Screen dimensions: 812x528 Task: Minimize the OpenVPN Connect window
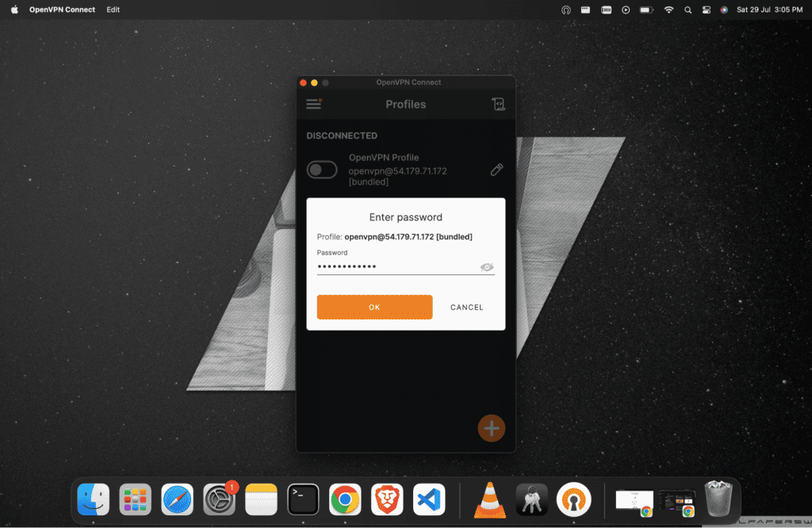314,82
